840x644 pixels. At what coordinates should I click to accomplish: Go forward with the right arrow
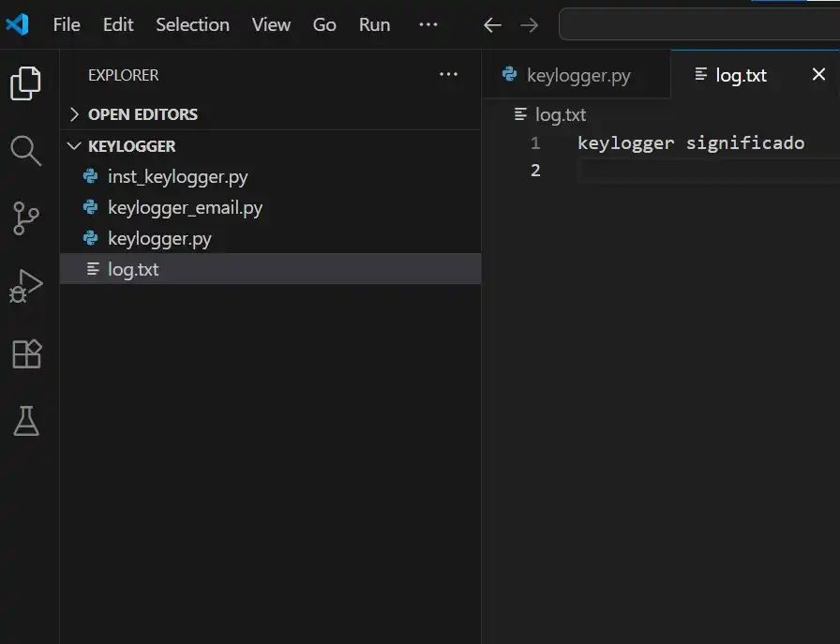point(530,25)
